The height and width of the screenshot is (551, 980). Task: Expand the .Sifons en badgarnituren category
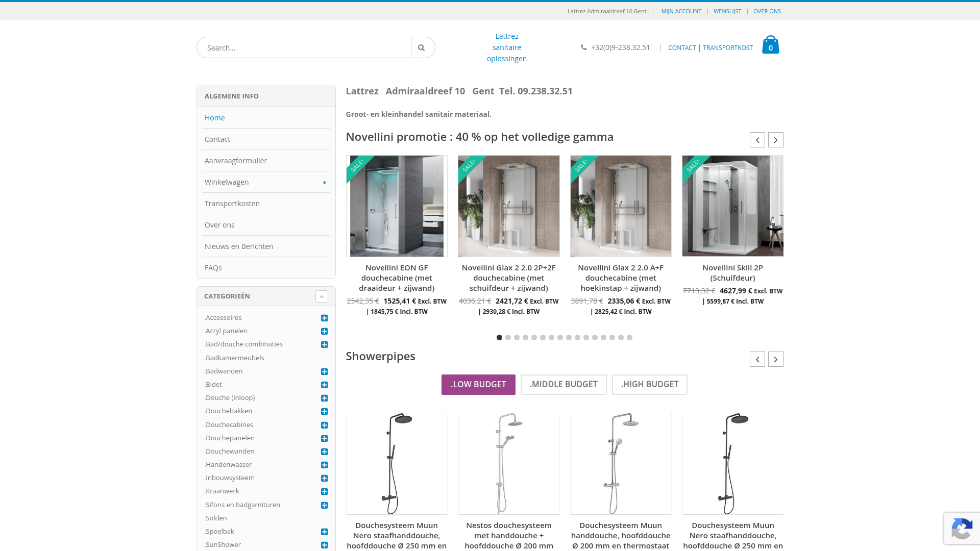pos(325,505)
